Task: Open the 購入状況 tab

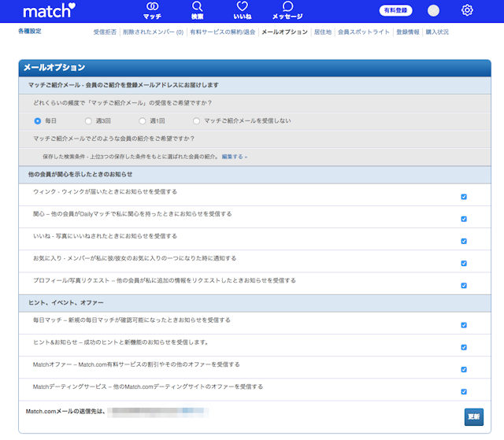Action: (437, 32)
